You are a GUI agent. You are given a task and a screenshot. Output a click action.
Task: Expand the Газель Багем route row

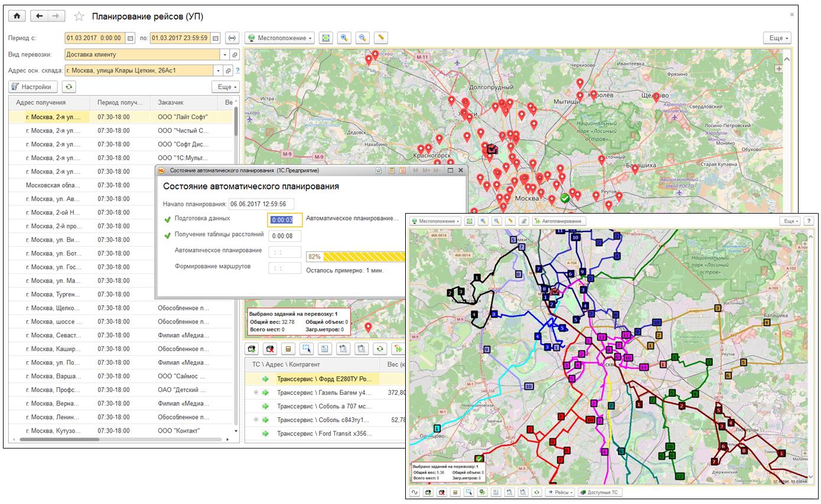point(256,392)
